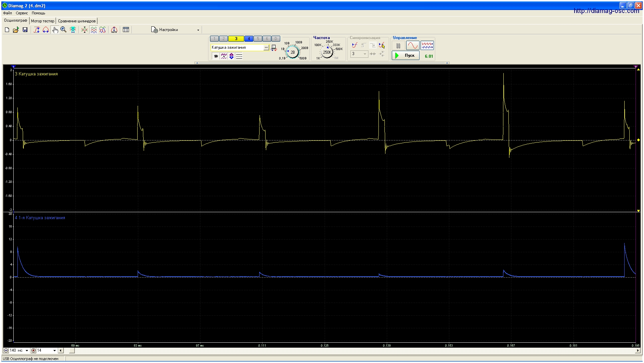Viewport: 644px width, 363px height.
Task: Click the scrollbar left arrow
Action: point(60,351)
